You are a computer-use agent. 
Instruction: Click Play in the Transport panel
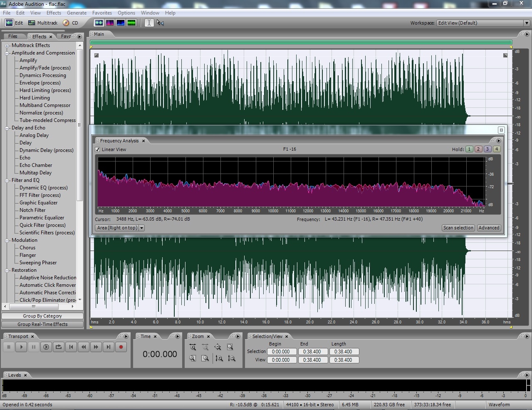(x=21, y=347)
